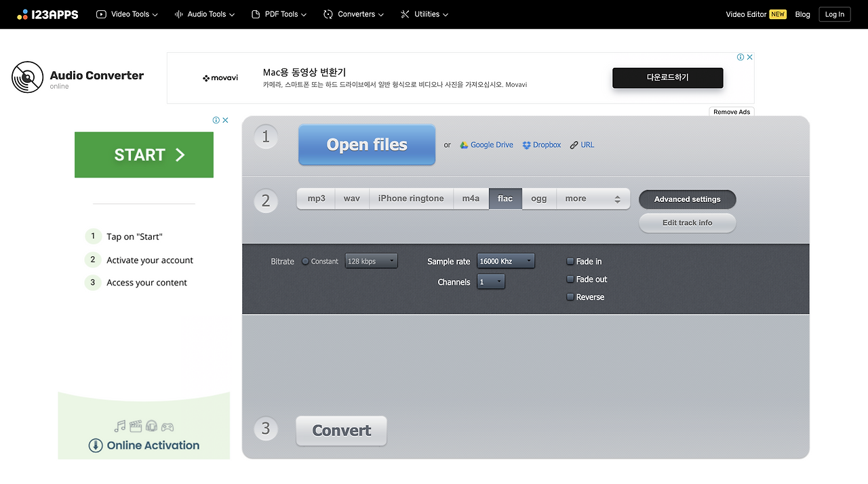Open the 128 kbps bitrate selector
Screen dimensions: 868x484
(371, 260)
